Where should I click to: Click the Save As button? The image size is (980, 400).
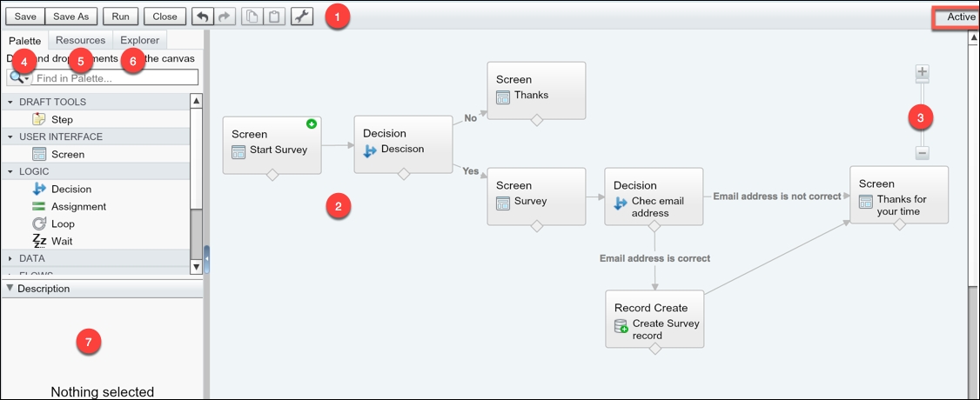tap(71, 17)
